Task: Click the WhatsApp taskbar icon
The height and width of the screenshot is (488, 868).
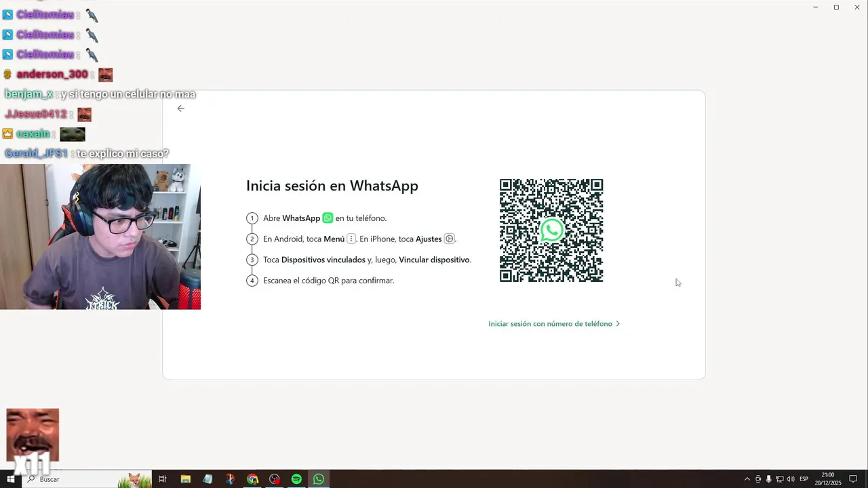Action: [x=319, y=479]
